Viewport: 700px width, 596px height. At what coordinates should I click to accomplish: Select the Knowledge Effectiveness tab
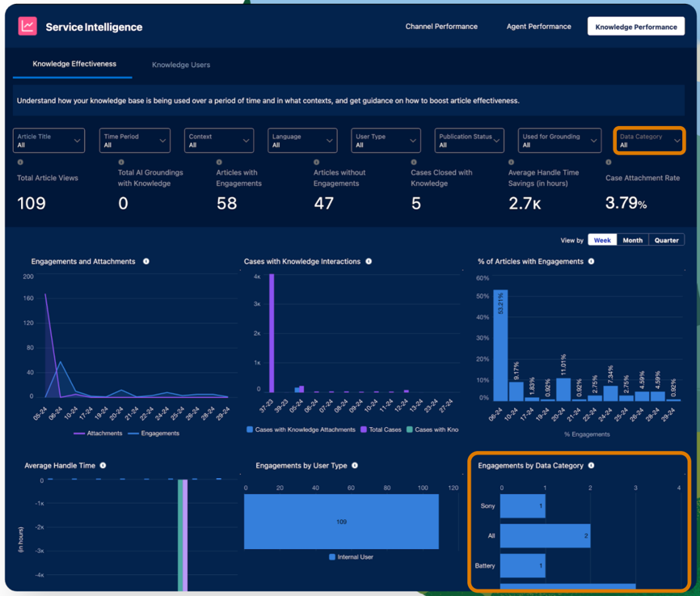[74, 64]
